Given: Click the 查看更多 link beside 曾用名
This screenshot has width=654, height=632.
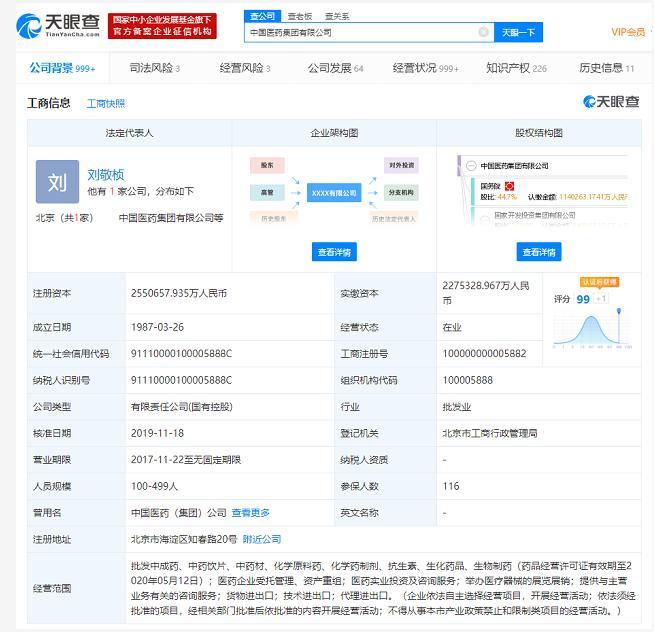Looking at the screenshot, I should click(x=251, y=513).
